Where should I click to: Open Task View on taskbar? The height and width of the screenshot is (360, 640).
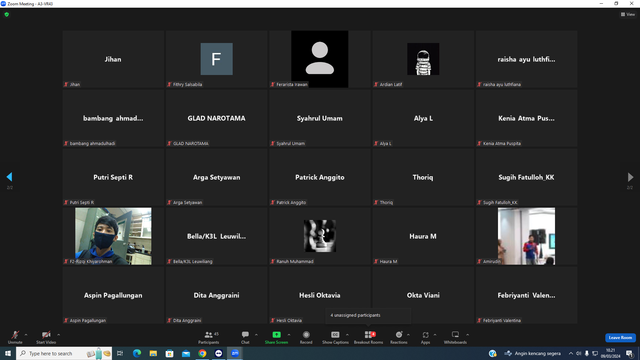[x=120, y=353]
